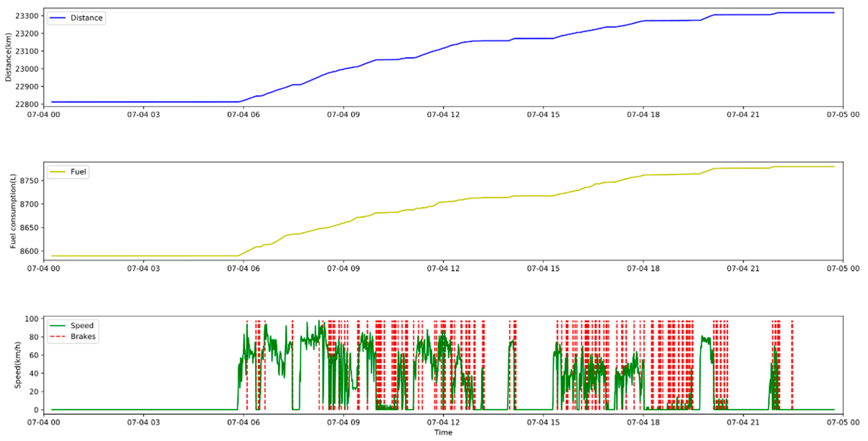This screenshot has height=441, width=868.
Task: Click the 8600 tick on the fuel axis
Action: 29,251
